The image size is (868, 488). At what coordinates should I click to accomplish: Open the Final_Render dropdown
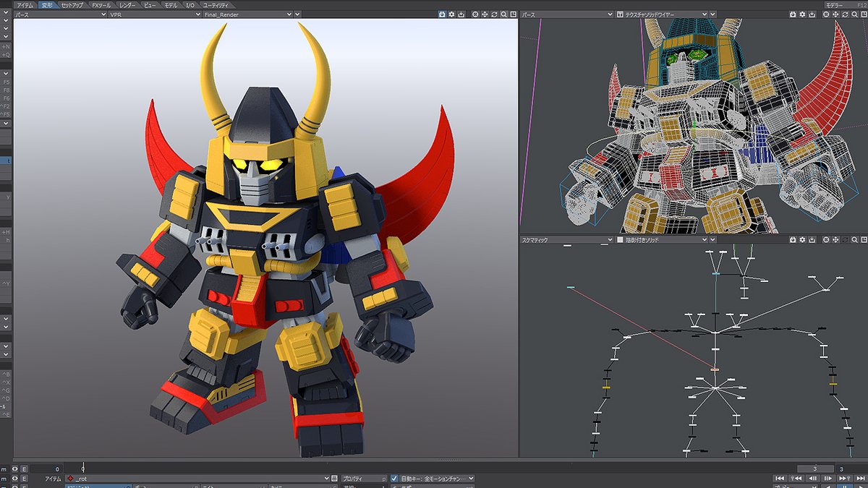tap(248, 14)
